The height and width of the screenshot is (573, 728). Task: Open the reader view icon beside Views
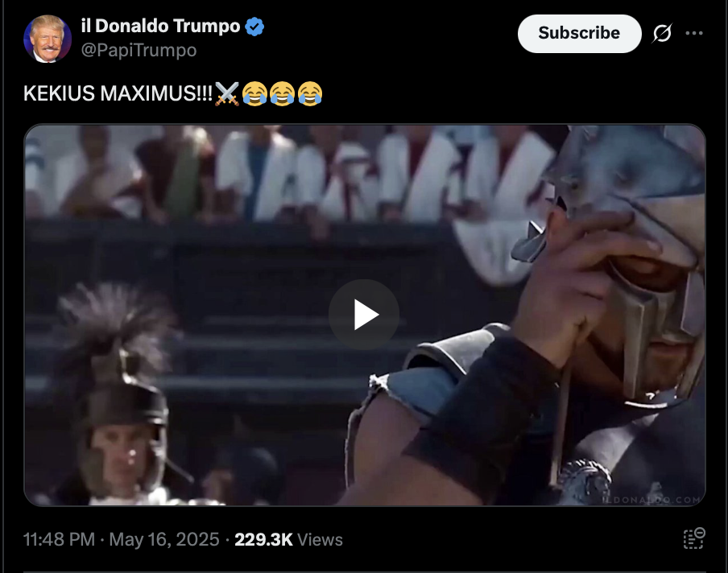click(x=694, y=538)
